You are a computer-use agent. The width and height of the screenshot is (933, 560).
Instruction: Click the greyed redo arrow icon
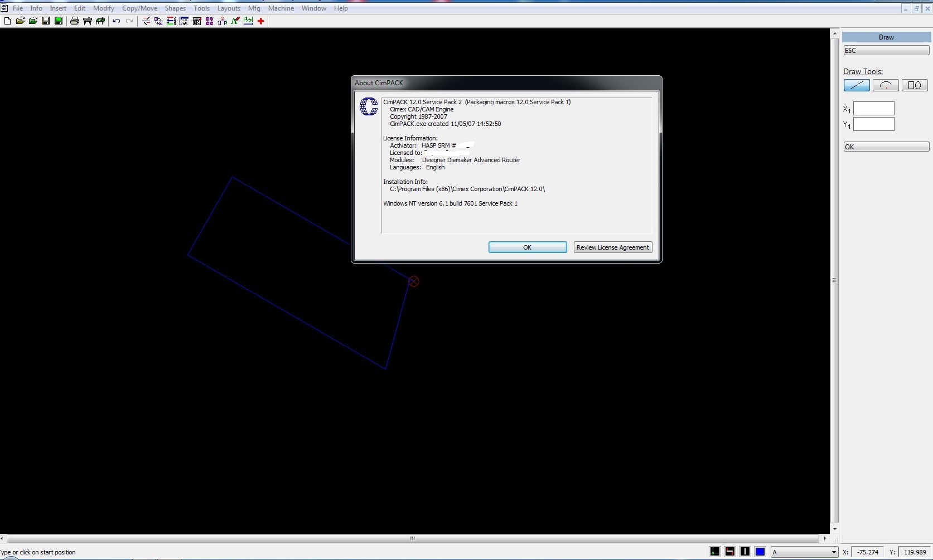[x=129, y=21]
